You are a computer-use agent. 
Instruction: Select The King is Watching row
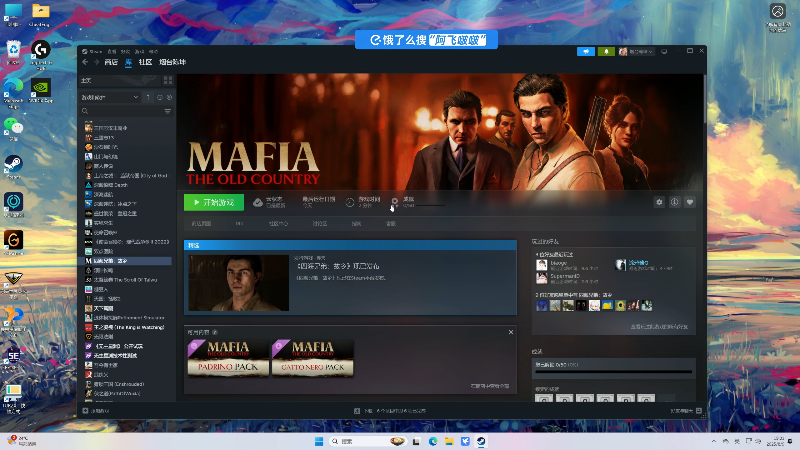click(128, 327)
